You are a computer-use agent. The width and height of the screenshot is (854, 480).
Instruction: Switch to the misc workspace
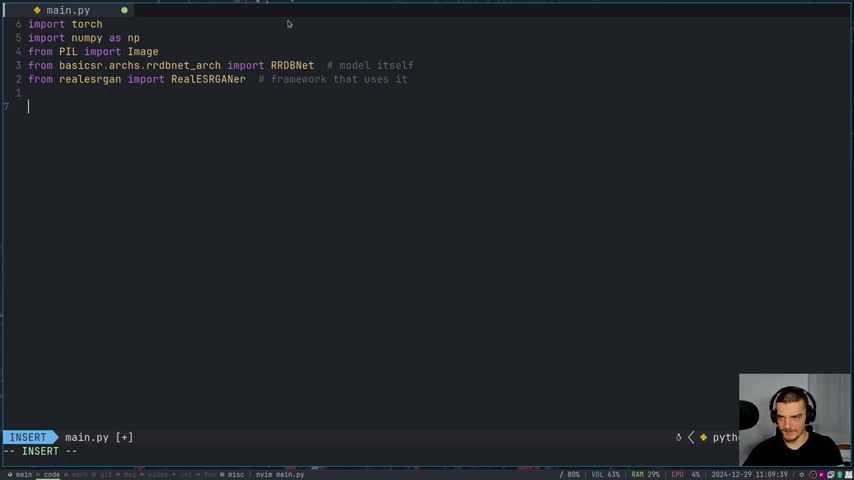click(x=235, y=475)
